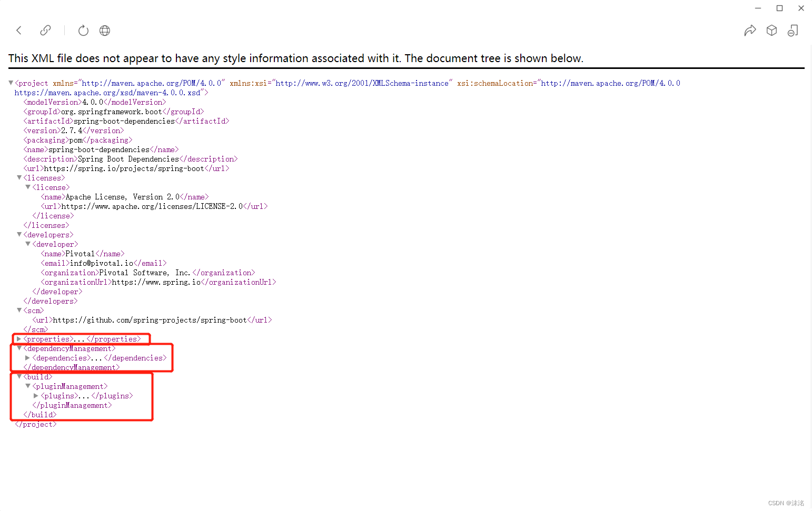Collapse the scm element triangle
Screen dimensions: 812x511
click(x=18, y=310)
